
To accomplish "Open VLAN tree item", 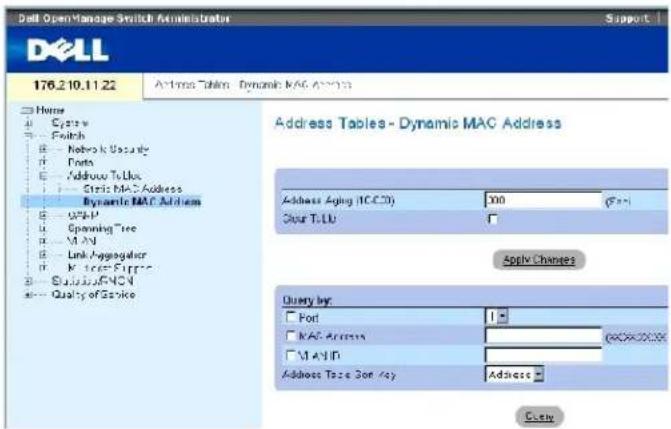I will point(82,241).
